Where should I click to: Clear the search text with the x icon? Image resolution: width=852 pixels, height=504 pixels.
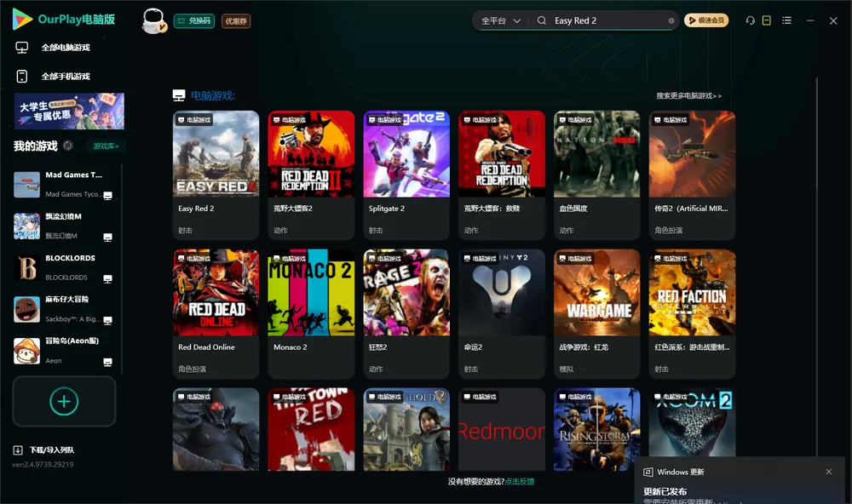(671, 20)
